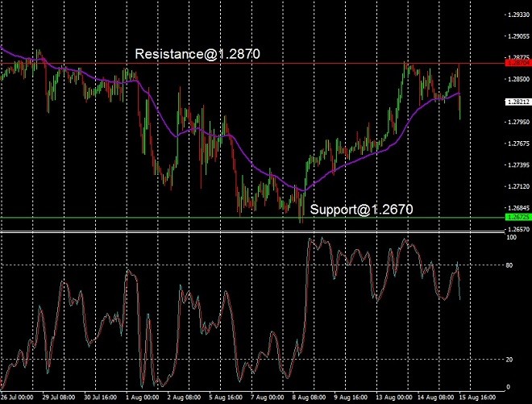Click the 1.27950 price axis value
The height and width of the screenshot is (404, 532).
(x=518, y=122)
